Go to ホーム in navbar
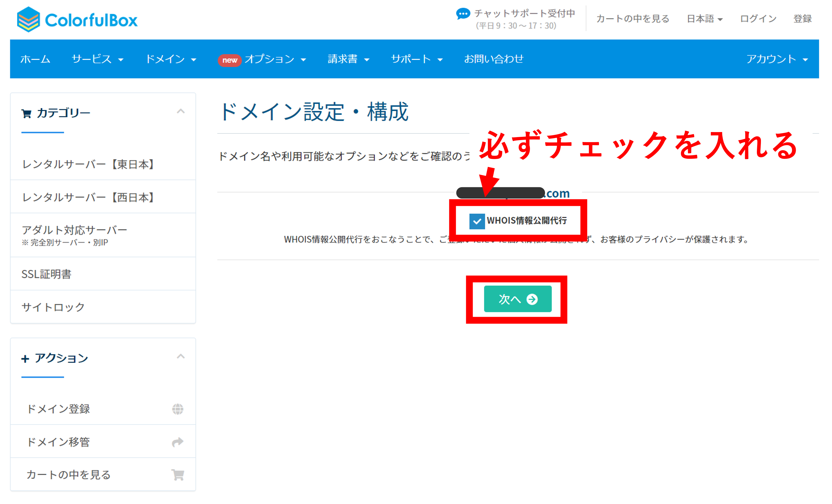832x504 pixels. click(x=35, y=59)
